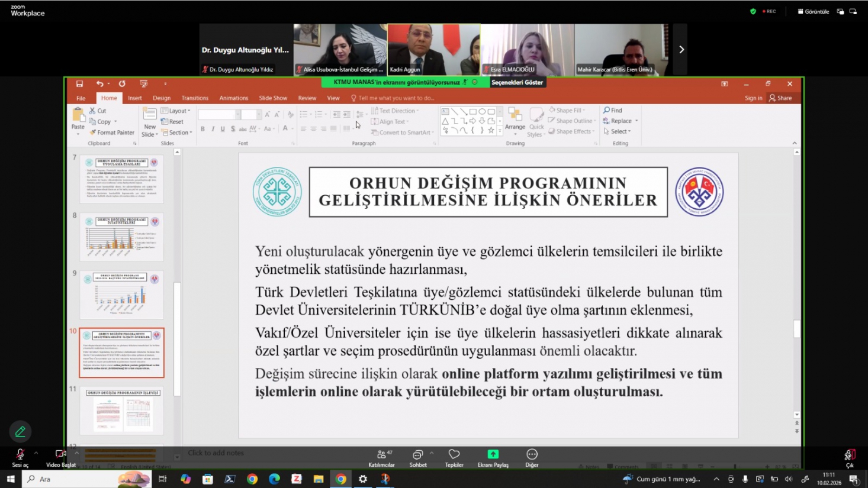Screen dimensions: 868x488
Task: Expand Seçenekleri Göster sharing options
Action: (x=516, y=82)
